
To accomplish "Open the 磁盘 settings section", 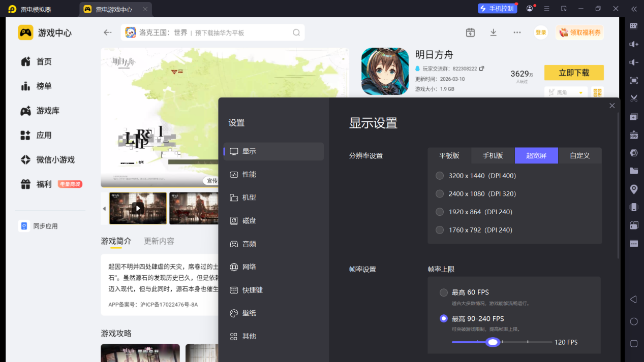I will (273, 221).
